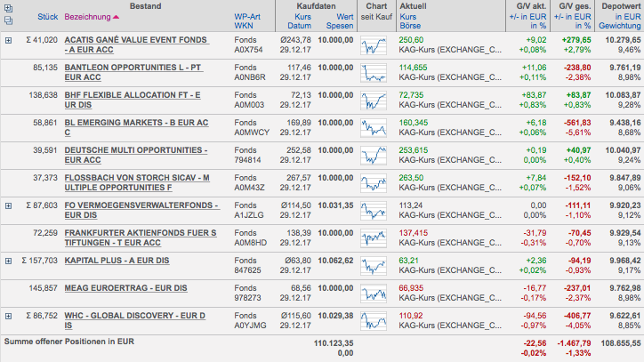The width and height of the screenshot is (644, 362).
Task: Sort by Datum header
Action: [300, 26]
